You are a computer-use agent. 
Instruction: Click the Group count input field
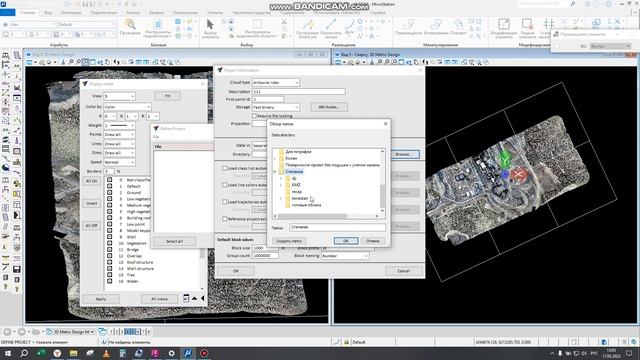pyautogui.click(x=265, y=256)
